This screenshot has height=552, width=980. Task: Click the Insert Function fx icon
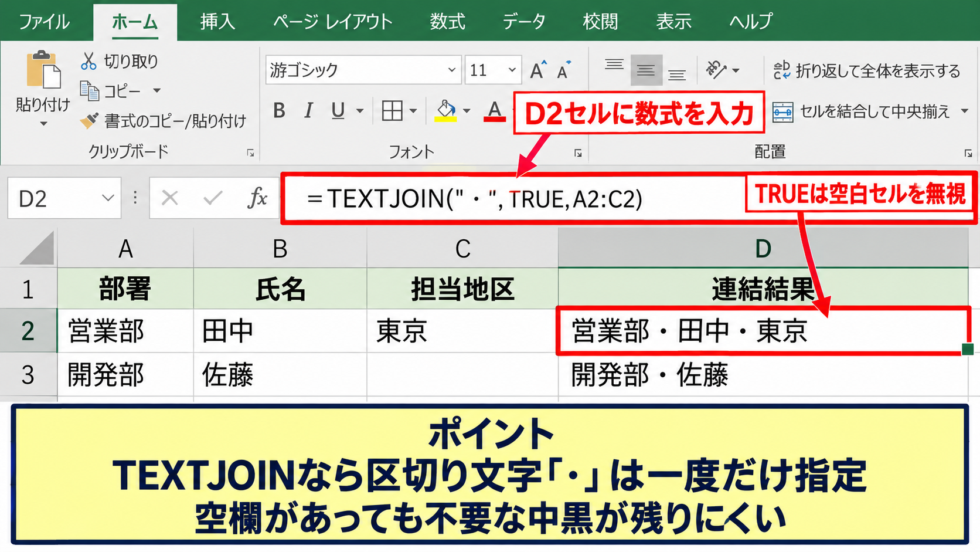click(257, 198)
